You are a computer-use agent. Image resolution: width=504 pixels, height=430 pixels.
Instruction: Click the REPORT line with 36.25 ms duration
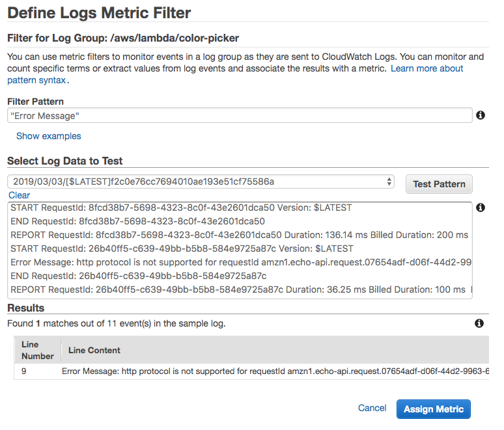coord(238,289)
